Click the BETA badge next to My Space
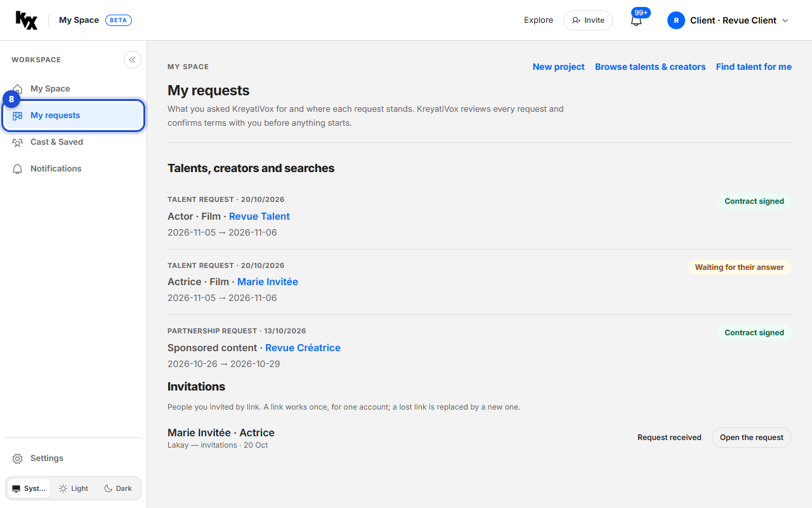This screenshot has width=812, height=508. (119, 20)
